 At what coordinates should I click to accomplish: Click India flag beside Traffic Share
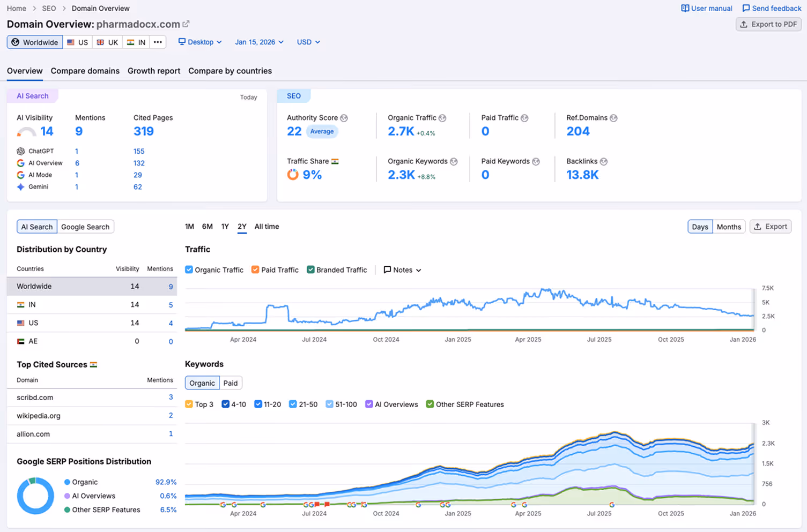(335, 161)
